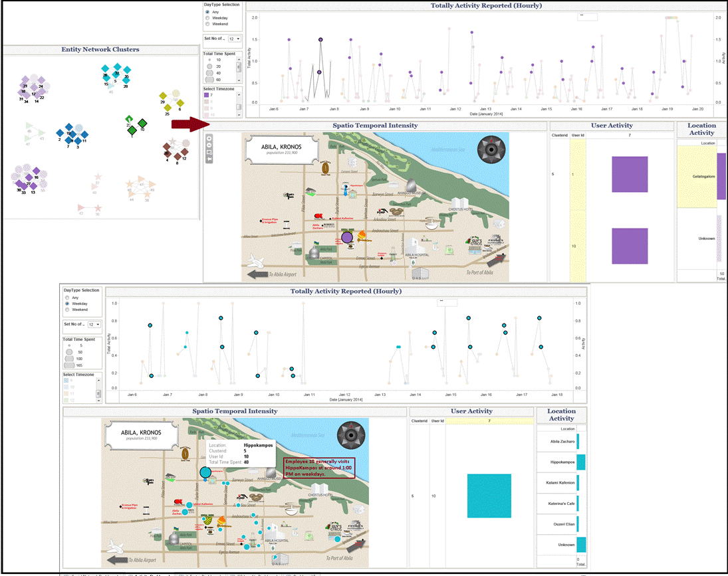Screen dimensions: 728x576
Task: Click the compass on the upper map
Action: (x=491, y=149)
